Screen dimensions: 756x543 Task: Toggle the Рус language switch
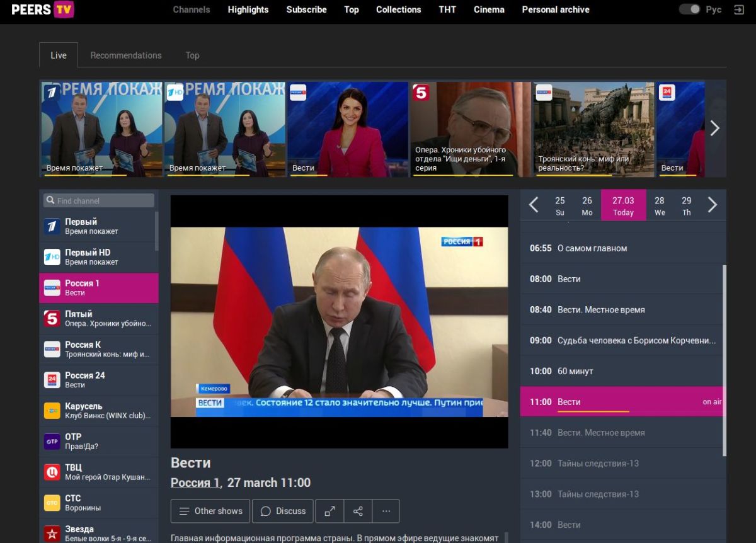pyautogui.click(x=689, y=9)
